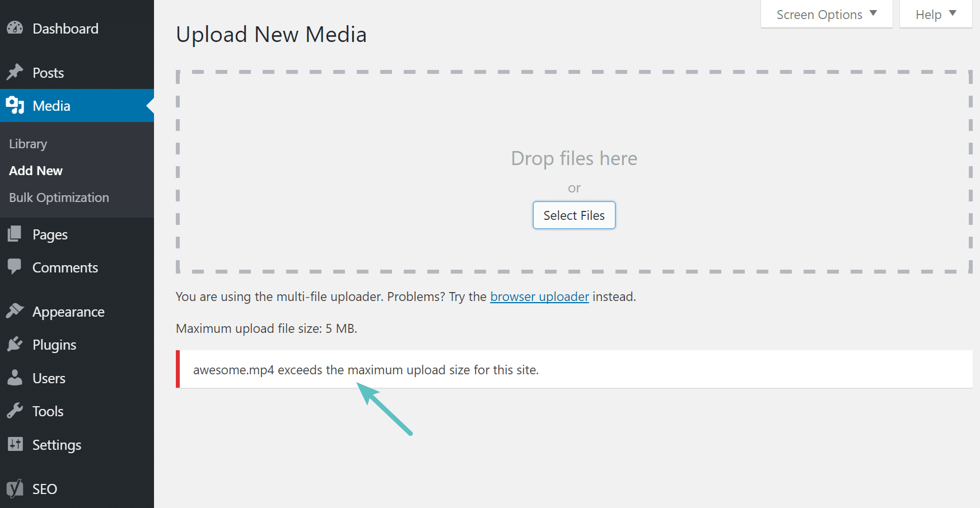
Task: Open Bulk Optimization
Action: [58, 197]
